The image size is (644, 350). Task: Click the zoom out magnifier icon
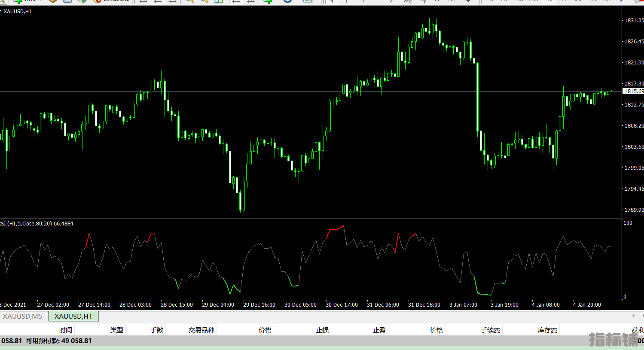pyautogui.click(x=204, y=1)
